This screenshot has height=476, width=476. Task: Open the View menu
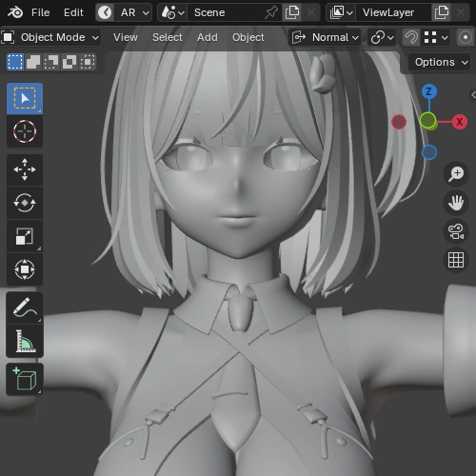126,37
